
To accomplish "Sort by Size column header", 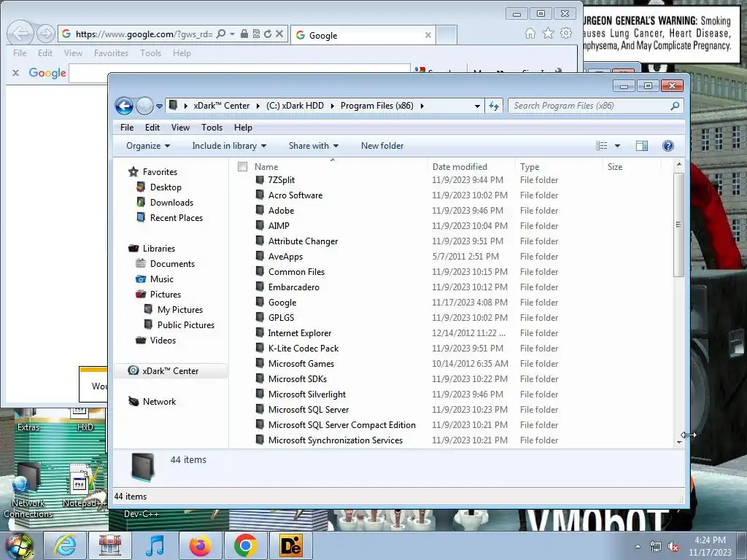I will [615, 167].
